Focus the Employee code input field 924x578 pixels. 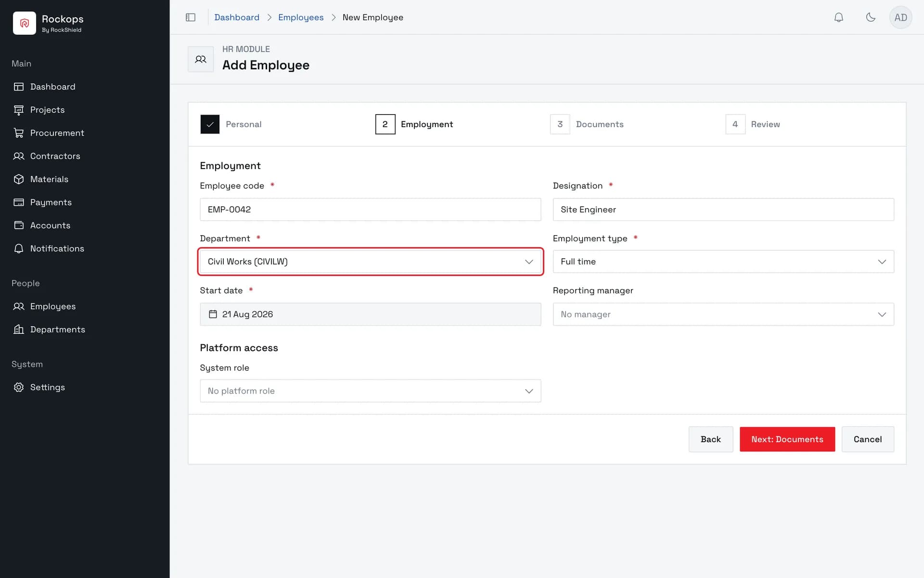(x=371, y=210)
